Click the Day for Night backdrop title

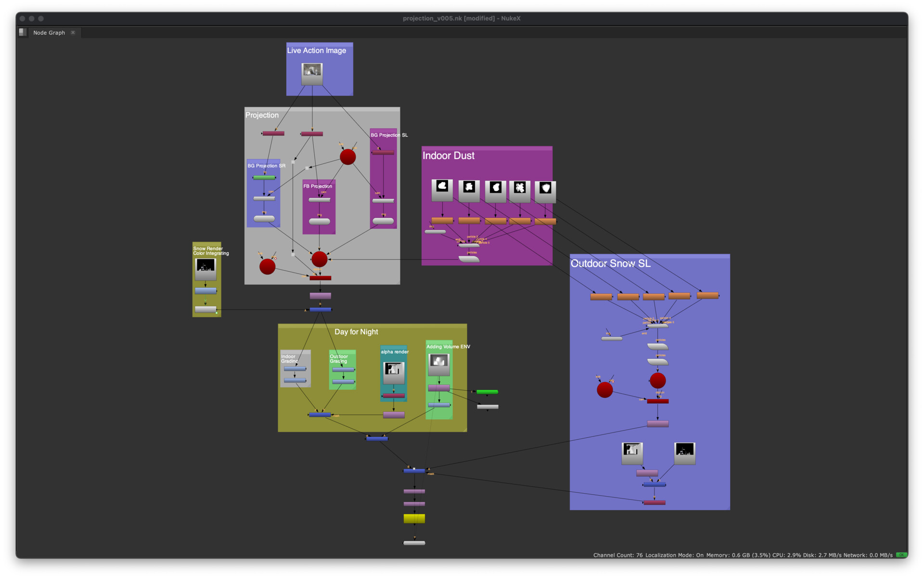(x=356, y=332)
